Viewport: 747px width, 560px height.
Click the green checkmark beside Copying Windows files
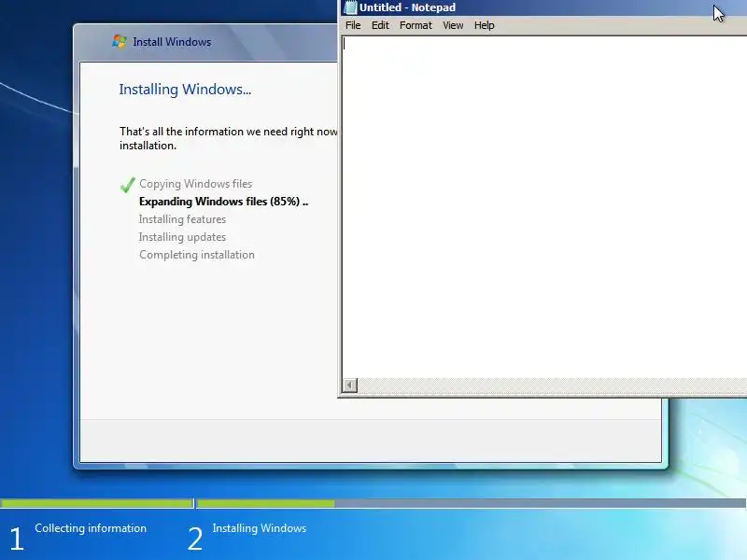point(128,184)
